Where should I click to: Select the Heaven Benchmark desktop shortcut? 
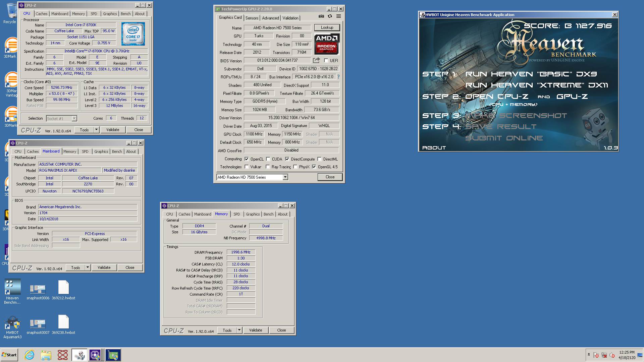pyautogui.click(x=12, y=291)
